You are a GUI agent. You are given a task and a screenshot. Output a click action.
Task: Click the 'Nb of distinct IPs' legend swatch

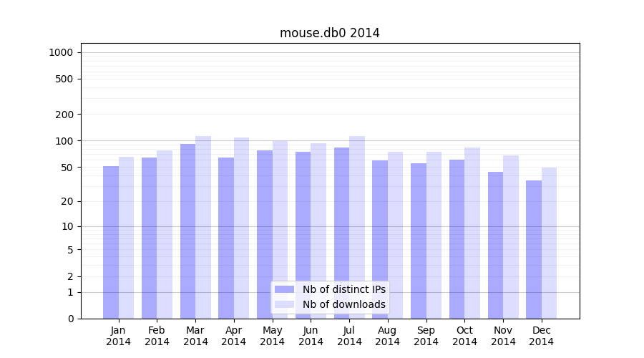(x=284, y=289)
